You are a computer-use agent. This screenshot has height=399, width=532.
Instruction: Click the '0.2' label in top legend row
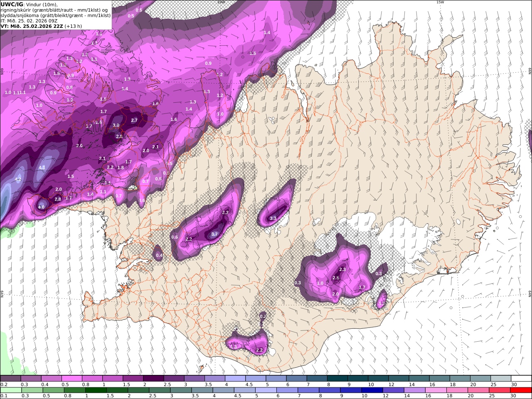coord(4,384)
